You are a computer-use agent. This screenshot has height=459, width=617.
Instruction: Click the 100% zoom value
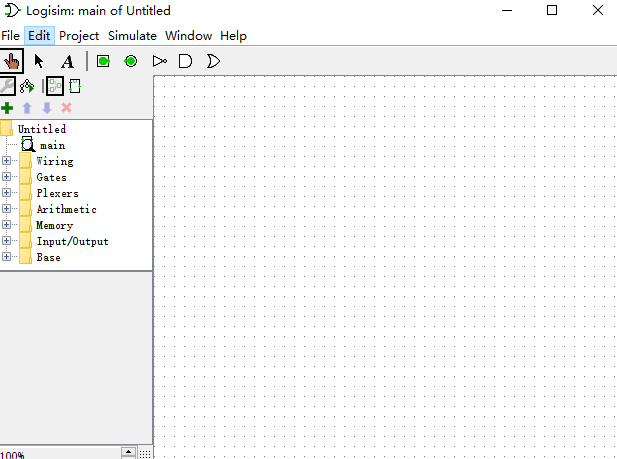12,455
